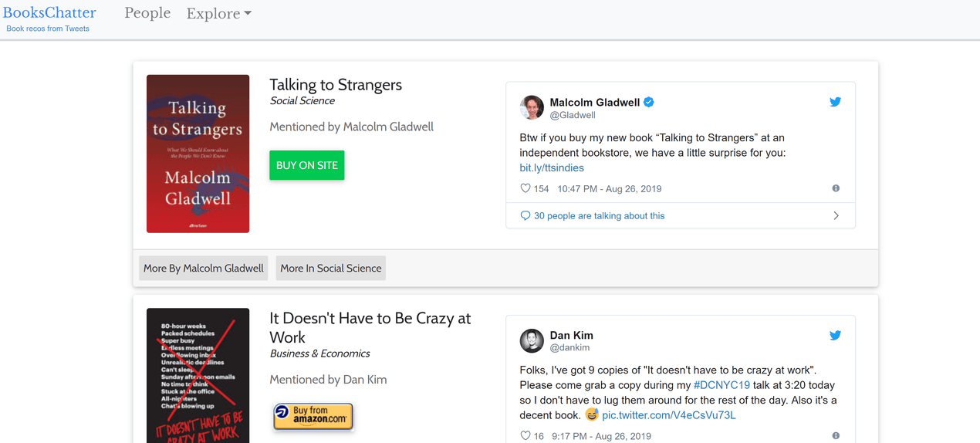Viewport: 980px width, 443px height.
Task: Click More By Malcolm Gladwell button
Action: (204, 269)
